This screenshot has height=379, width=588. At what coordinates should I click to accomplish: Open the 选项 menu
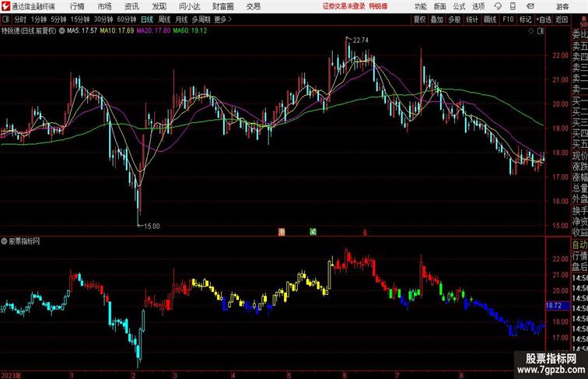click(478, 6)
